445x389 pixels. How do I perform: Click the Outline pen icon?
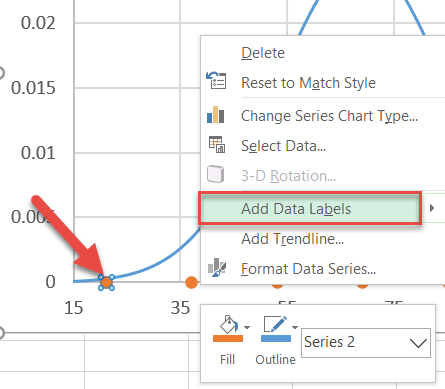coord(275,324)
